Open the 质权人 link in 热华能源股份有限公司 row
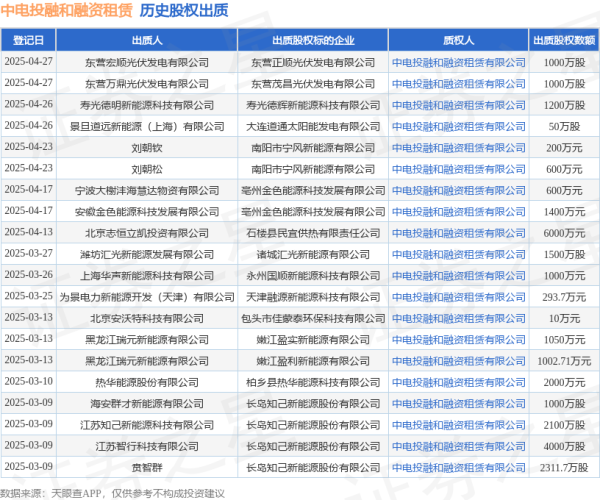This screenshot has height=500, width=600. click(458, 382)
